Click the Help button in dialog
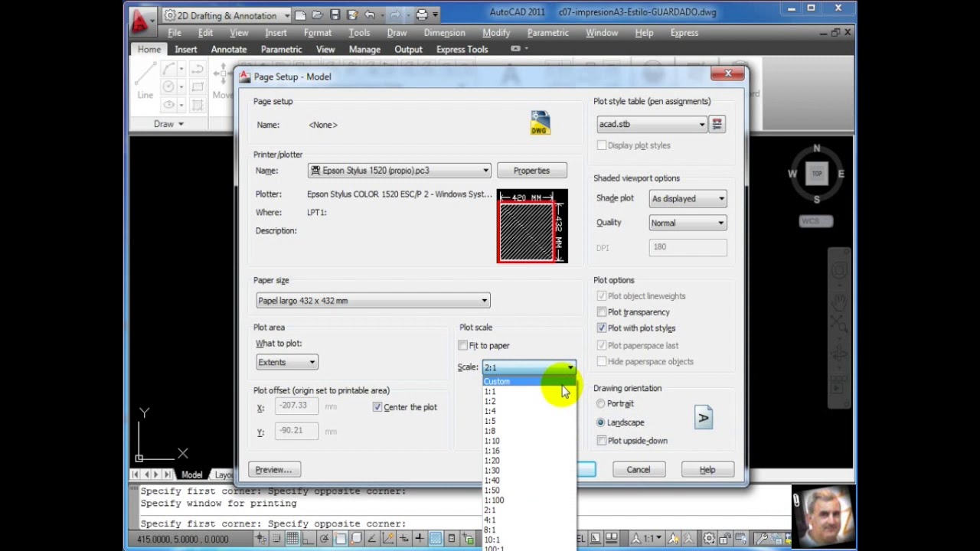980x551 pixels. coord(707,470)
